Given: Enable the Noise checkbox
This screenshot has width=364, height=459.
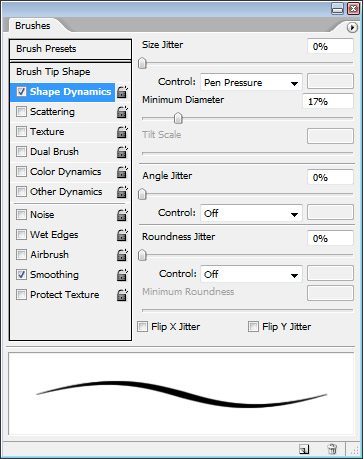Looking at the screenshot, I should 21,214.
